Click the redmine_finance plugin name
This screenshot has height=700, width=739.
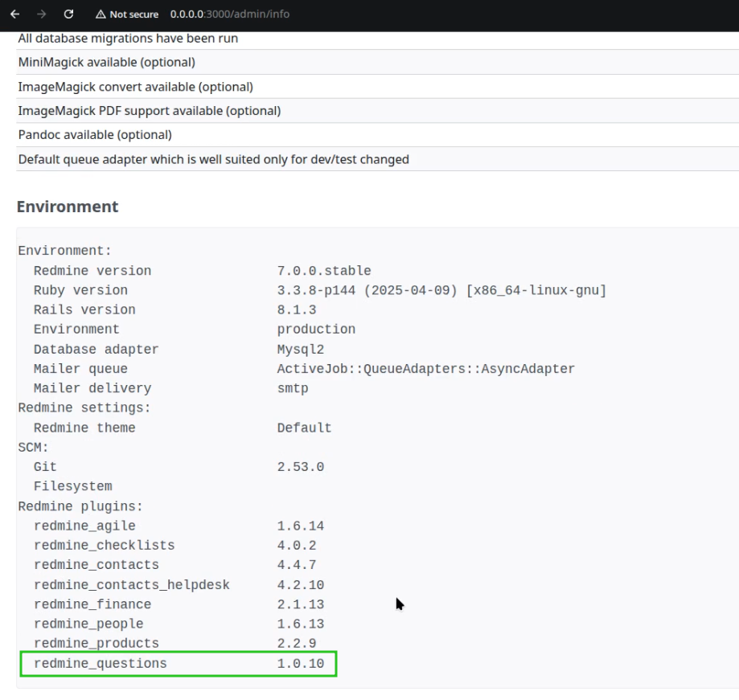[x=92, y=604]
